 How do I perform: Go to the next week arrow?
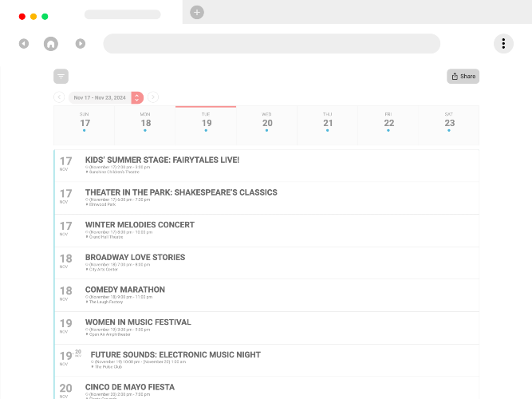[x=153, y=97]
